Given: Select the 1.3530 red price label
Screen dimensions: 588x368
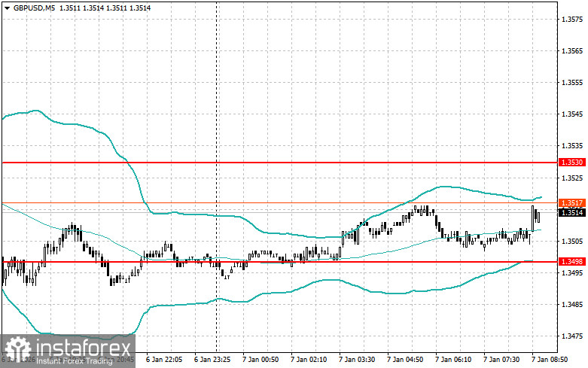Looking at the screenshot, I should tap(572, 163).
